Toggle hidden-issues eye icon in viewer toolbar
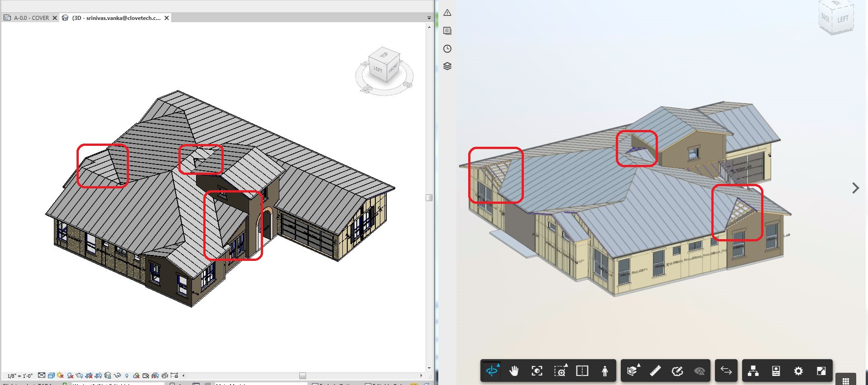 (x=700, y=371)
